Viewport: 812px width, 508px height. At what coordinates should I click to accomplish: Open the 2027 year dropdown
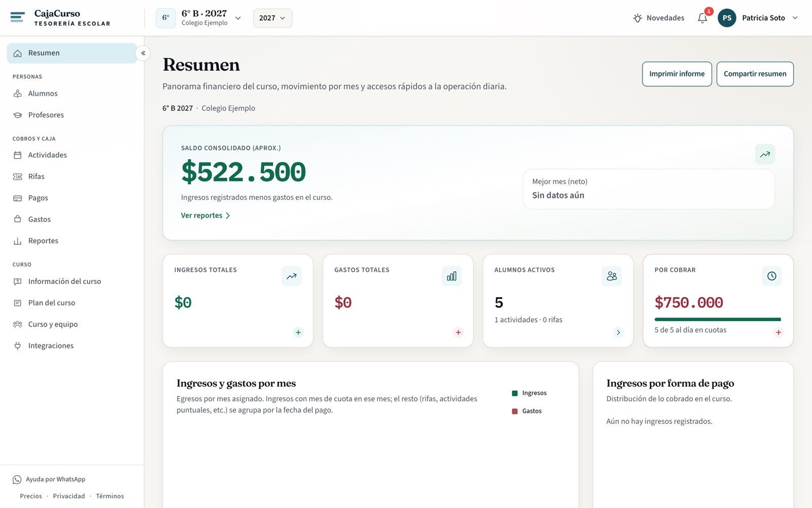(273, 18)
